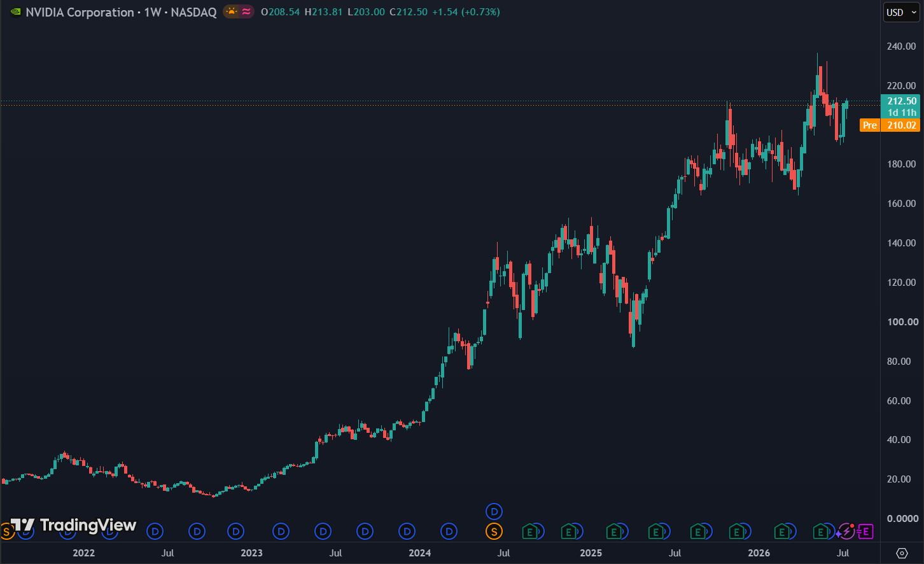This screenshot has width=924, height=564.
Task: Click the green earnings E marker beside the lightning icon
Action: (821, 531)
